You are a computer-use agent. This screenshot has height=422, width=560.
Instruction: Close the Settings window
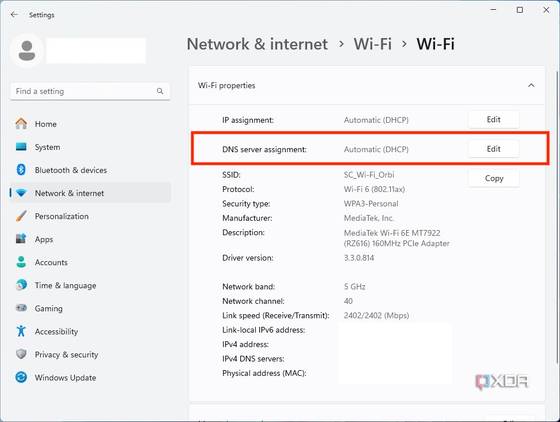pyautogui.click(x=546, y=10)
